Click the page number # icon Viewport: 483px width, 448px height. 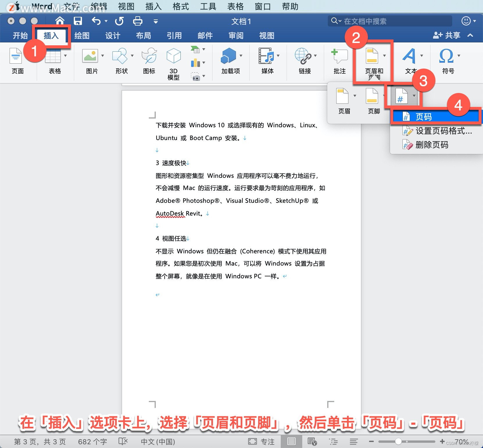tap(401, 96)
